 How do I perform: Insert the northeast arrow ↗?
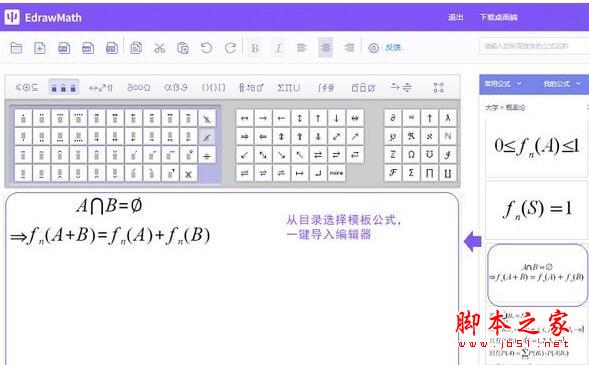pyautogui.click(x=355, y=136)
